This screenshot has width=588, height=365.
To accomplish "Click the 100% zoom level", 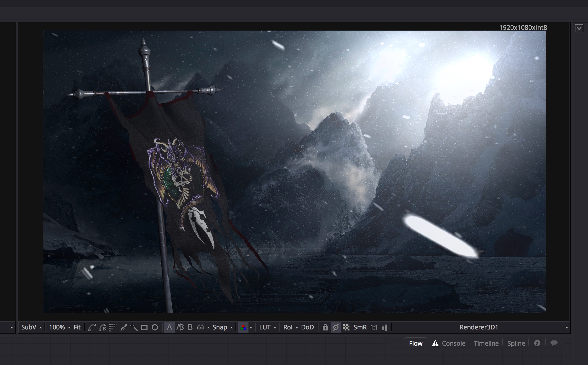I will (x=57, y=327).
